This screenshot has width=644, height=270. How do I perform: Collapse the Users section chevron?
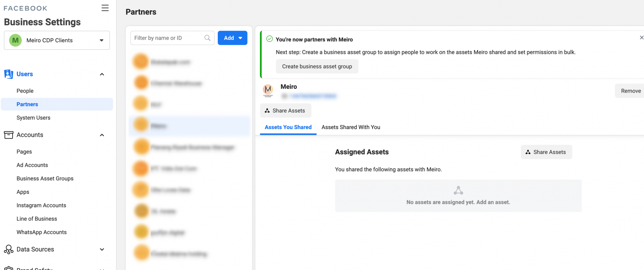tap(102, 74)
